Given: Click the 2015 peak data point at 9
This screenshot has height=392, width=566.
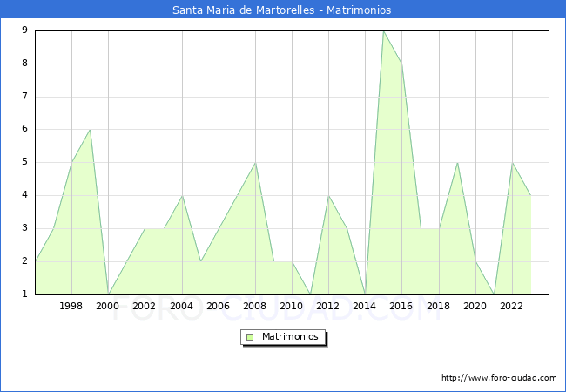Looking at the screenshot, I should pos(384,31).
